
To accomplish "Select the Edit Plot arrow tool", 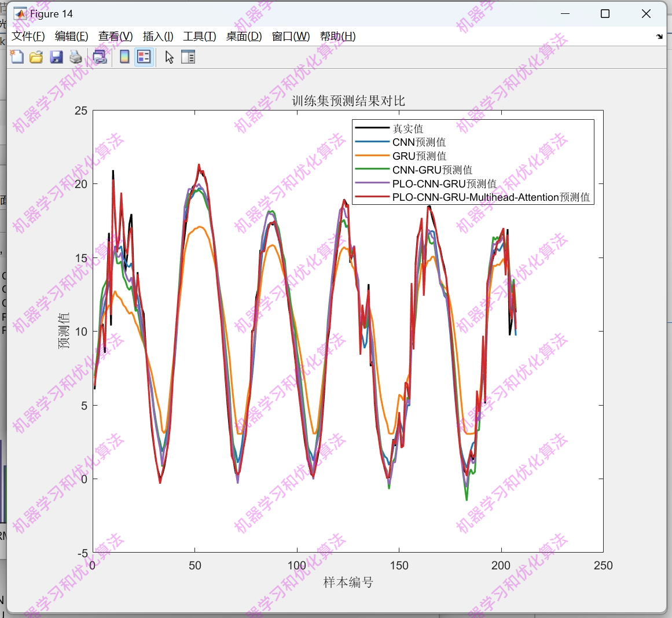I will point(169,57).
